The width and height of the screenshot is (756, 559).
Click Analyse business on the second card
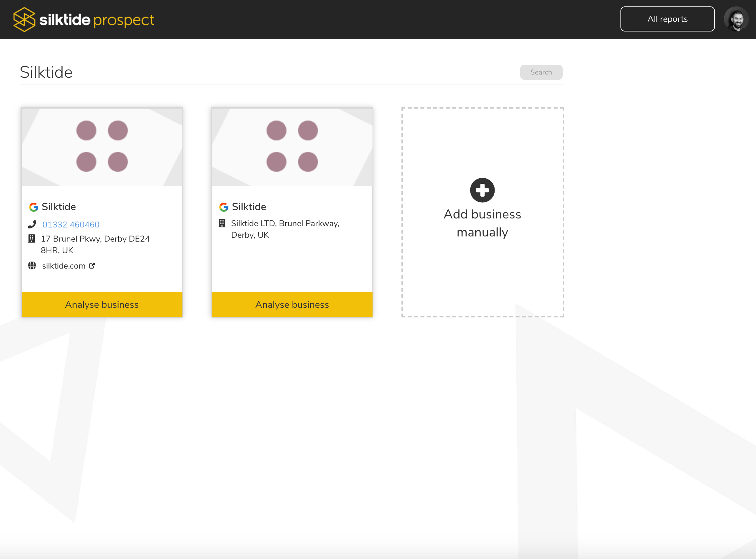(x=292, y=304)
